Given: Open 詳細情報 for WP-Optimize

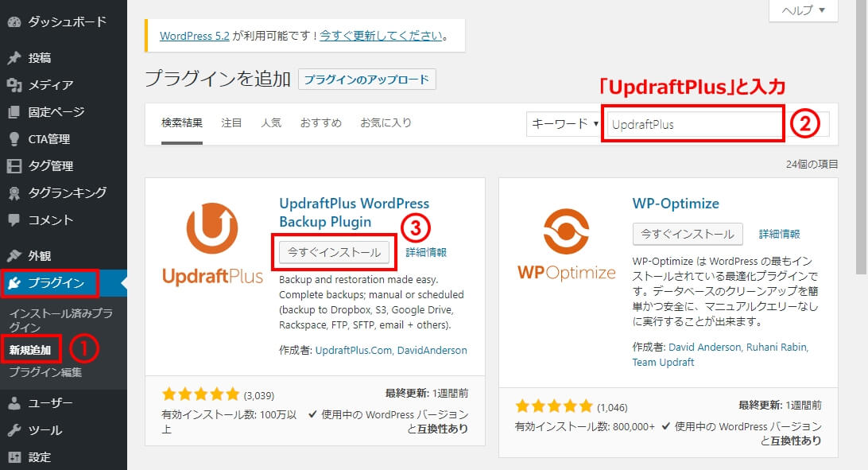Looking at the screenshot, I should (780, 234).
